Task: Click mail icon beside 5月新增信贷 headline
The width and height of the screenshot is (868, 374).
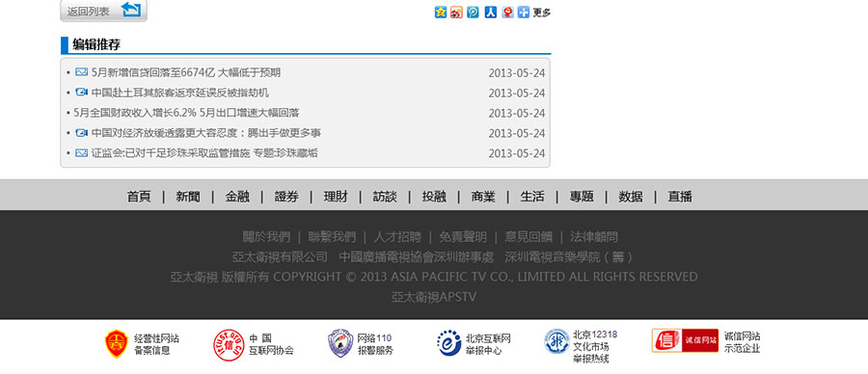Action: point(81,72)
